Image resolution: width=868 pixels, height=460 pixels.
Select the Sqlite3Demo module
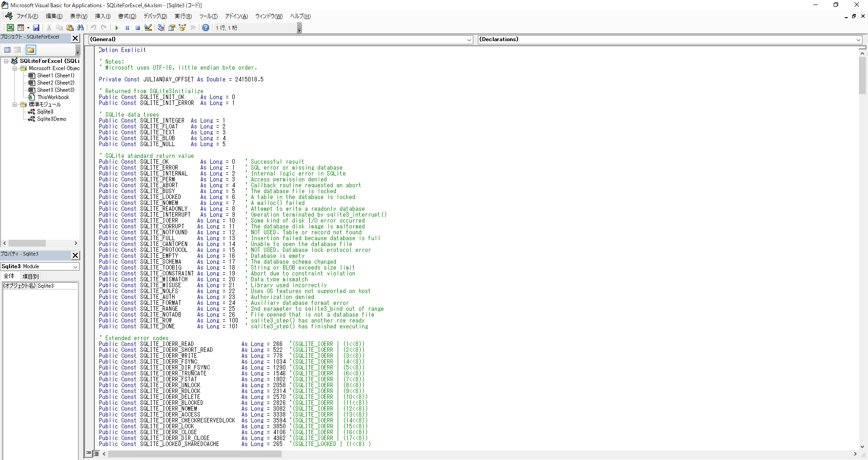52,119
